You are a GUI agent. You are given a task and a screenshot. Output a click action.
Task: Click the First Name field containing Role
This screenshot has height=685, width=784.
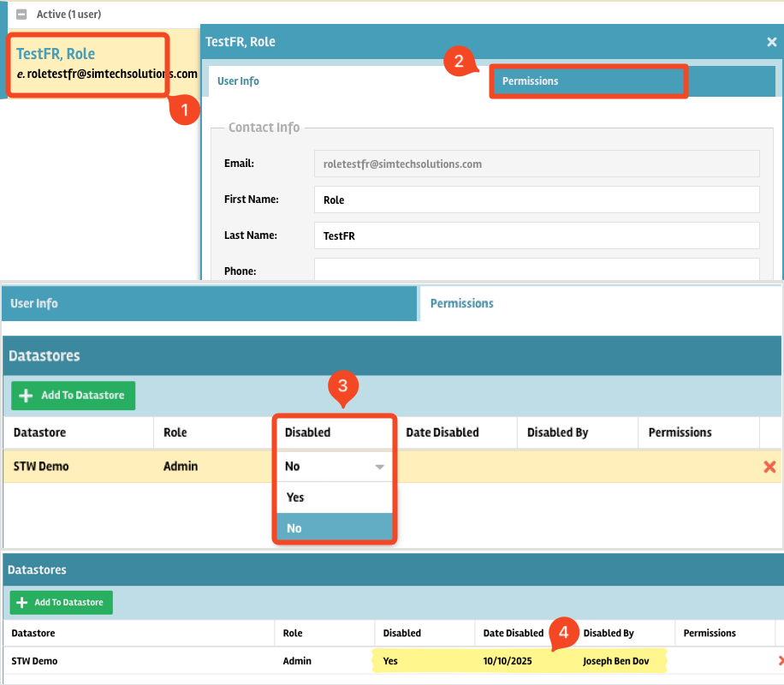(537, 200)
